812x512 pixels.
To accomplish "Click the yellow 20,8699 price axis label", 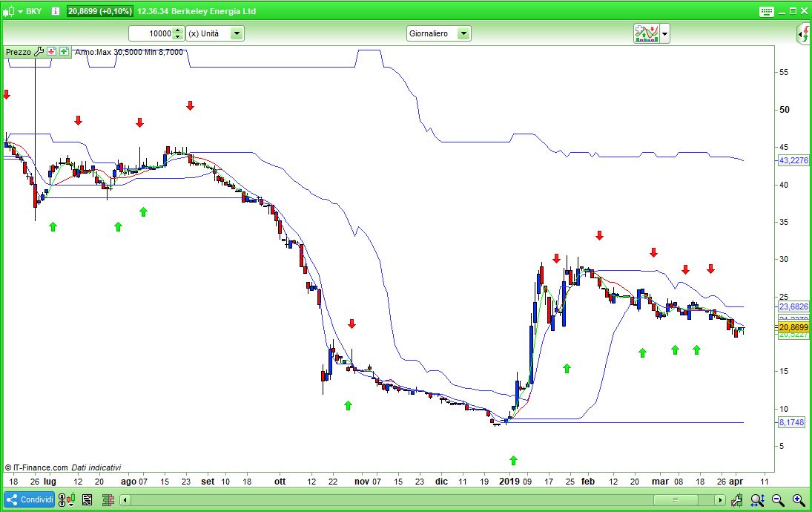I will pyautogui.click(x=793, y=327).
